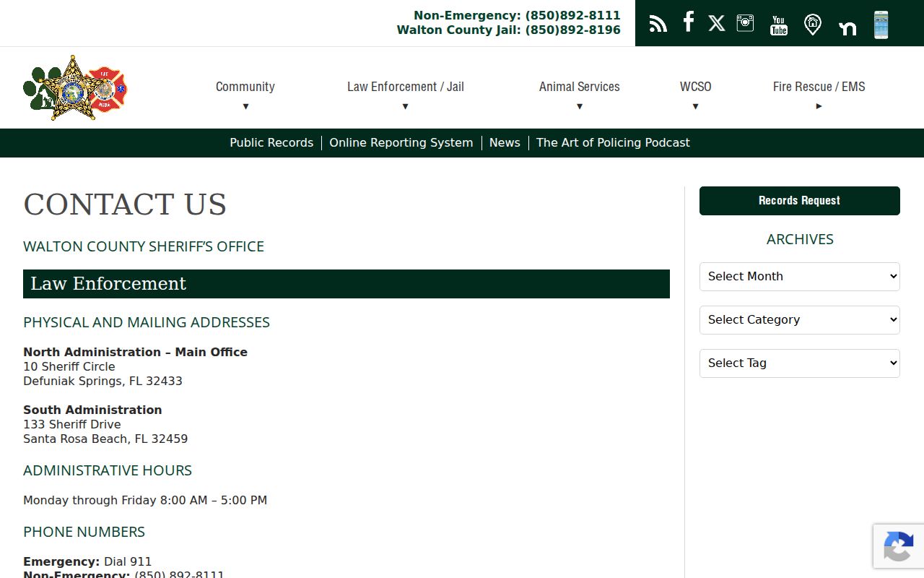Click the '10 Sheriff Circle' address line

pos(69,366)
